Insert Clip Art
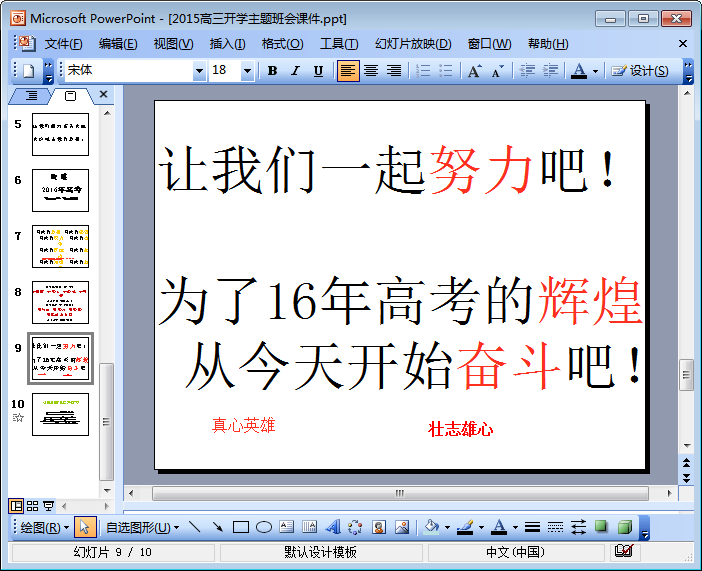 click(x=379, y=527)
